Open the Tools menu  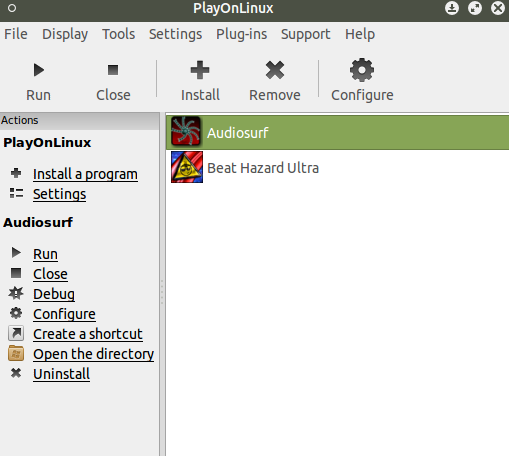119,34
